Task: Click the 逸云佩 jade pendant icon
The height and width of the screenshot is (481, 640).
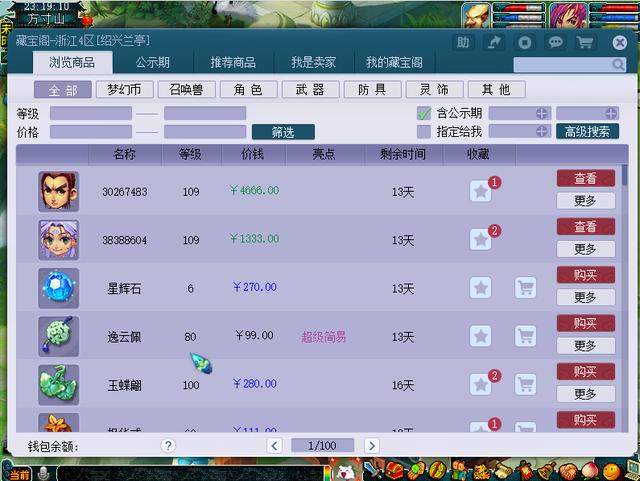Action: click(59, 336)
